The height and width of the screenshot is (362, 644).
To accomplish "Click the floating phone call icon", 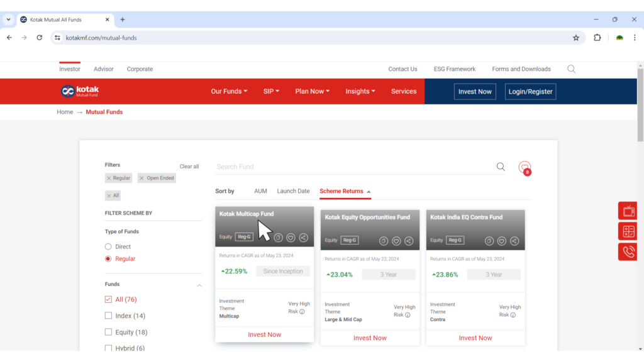I will tap(628, 251).
